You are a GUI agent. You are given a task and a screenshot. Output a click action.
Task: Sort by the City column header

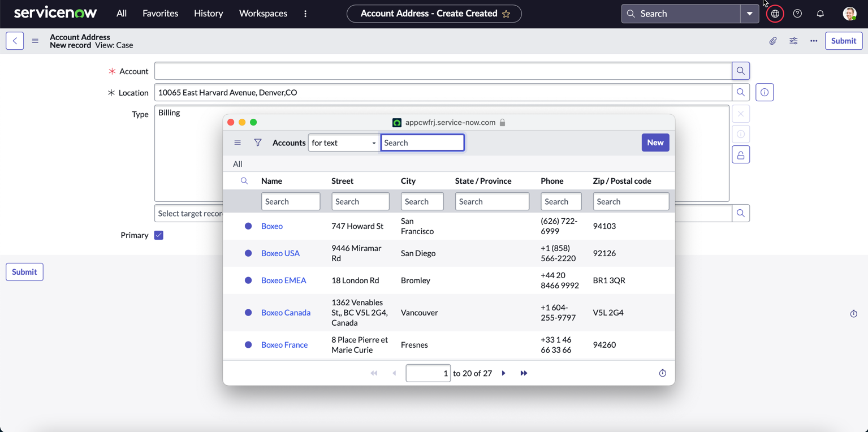[x=408, y=181]
